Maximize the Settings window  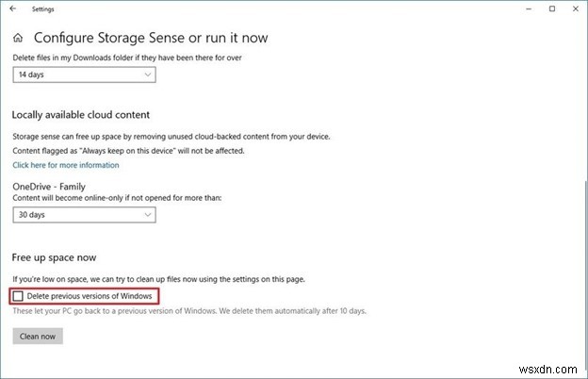[551, 8]
